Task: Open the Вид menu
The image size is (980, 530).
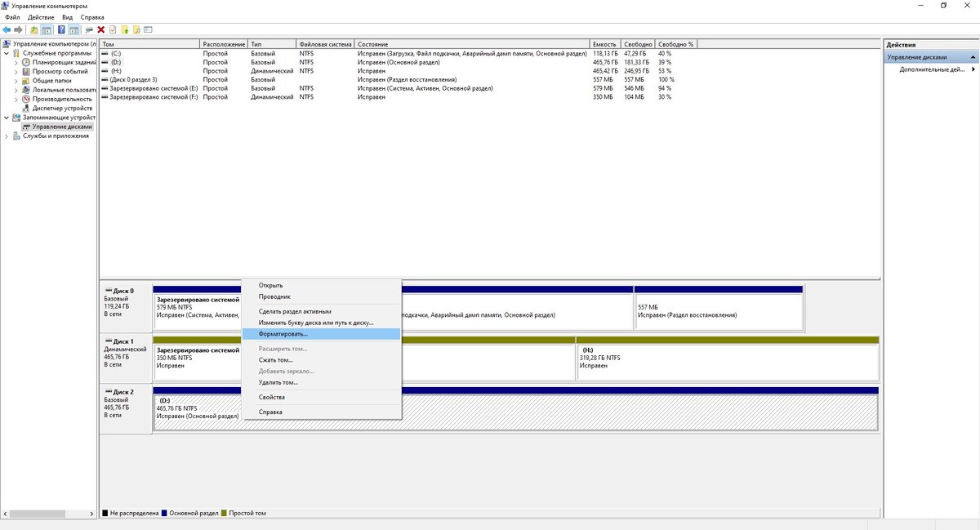Action: (x=68, y=17)
